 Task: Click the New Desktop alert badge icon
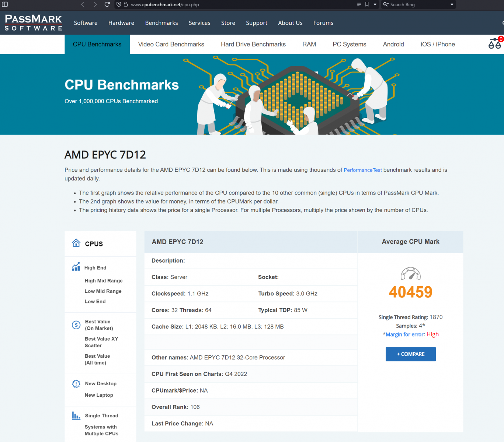click(76, 384)
